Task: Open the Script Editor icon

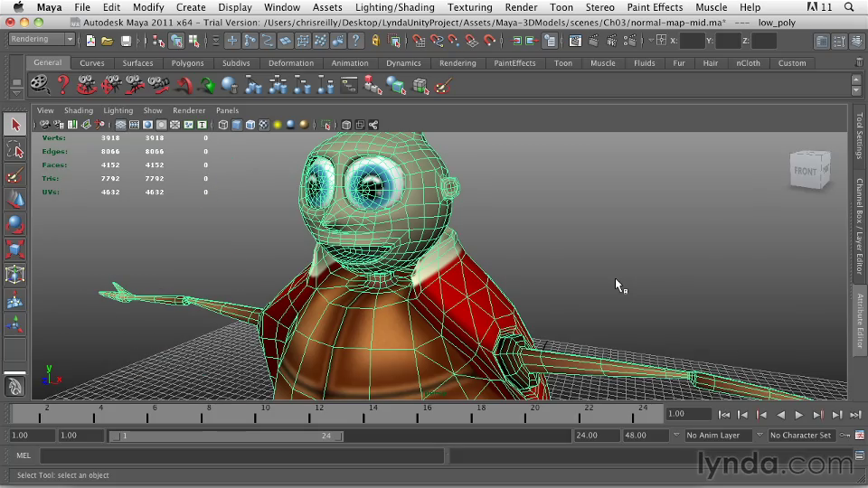Action: coord(860,455)
